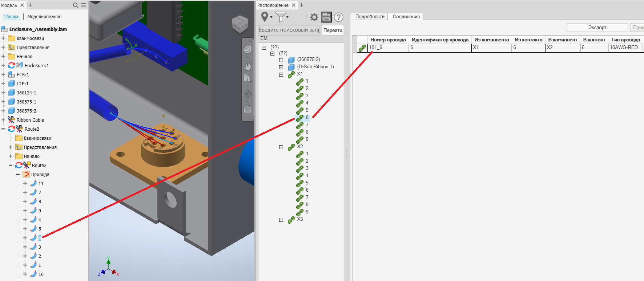Open help question mark icon
The width and height of the screenshot is (644, 281).
(338, 17)
